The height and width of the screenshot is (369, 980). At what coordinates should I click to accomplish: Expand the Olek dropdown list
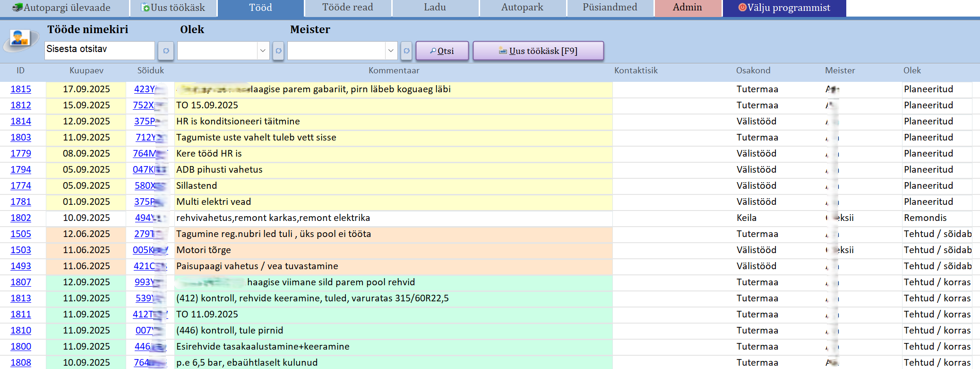[263, 51]
